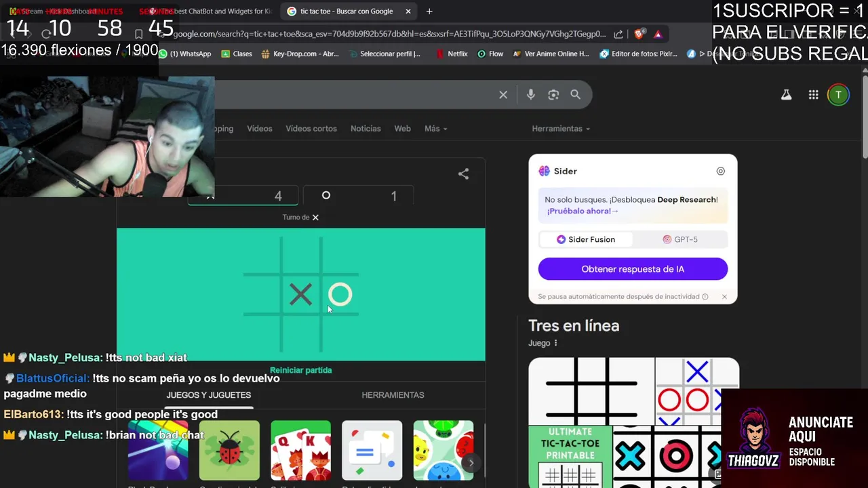Switch to the Noticias results tab
Viewport: 868px width, 488px height.
366,129
